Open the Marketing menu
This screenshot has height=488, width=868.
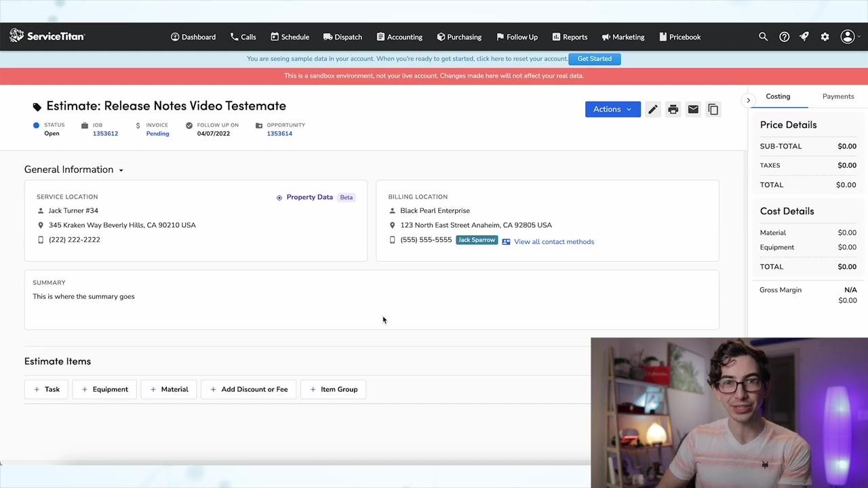(623, 37)
